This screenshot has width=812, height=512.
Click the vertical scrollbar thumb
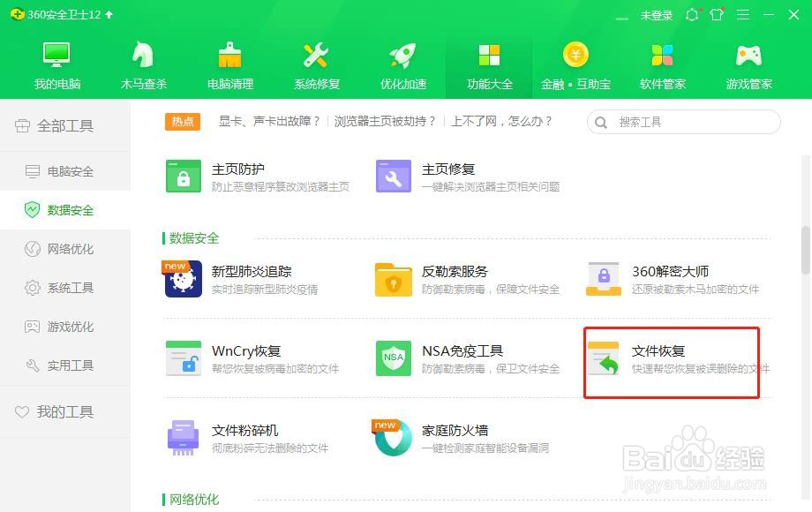(x=806, y=250)
